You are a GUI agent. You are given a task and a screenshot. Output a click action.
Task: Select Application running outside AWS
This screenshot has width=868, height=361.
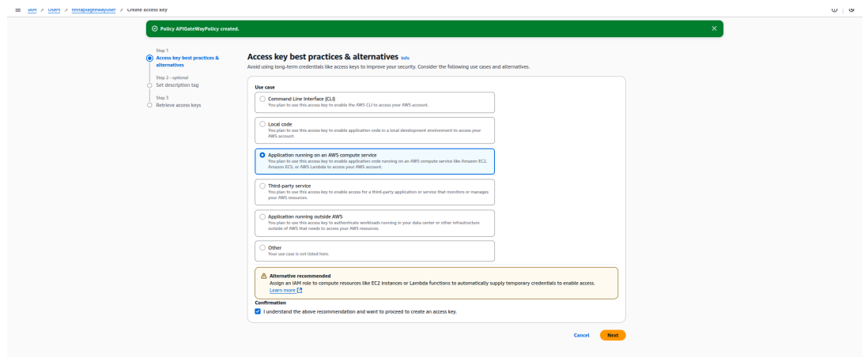click(x=262, y=216)
